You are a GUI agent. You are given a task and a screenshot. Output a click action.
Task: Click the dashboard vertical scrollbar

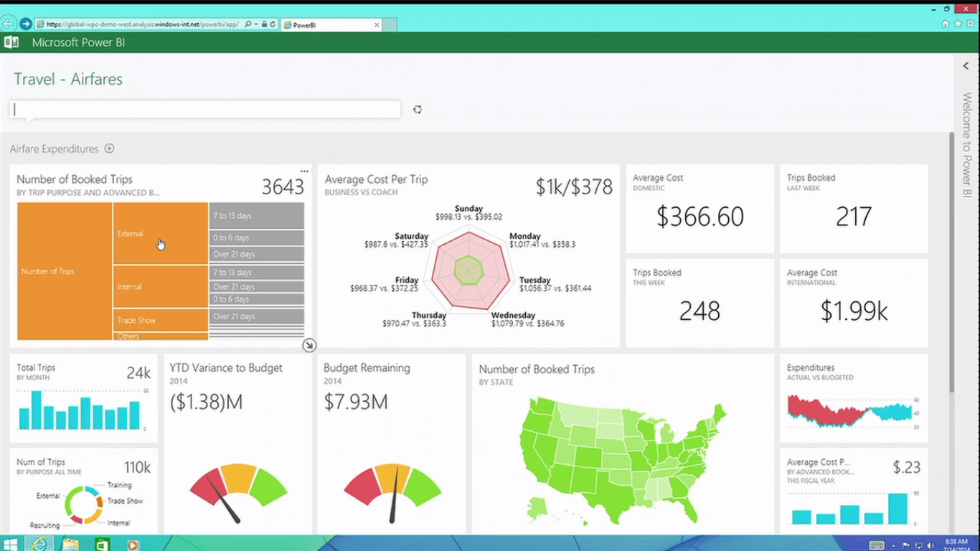[x=953, y=258]
